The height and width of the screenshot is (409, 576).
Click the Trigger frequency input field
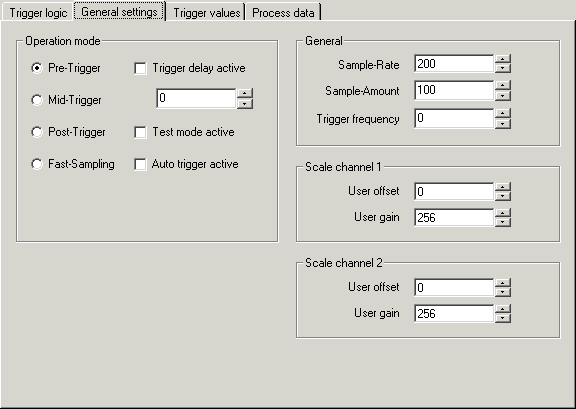tap(454, 118)
